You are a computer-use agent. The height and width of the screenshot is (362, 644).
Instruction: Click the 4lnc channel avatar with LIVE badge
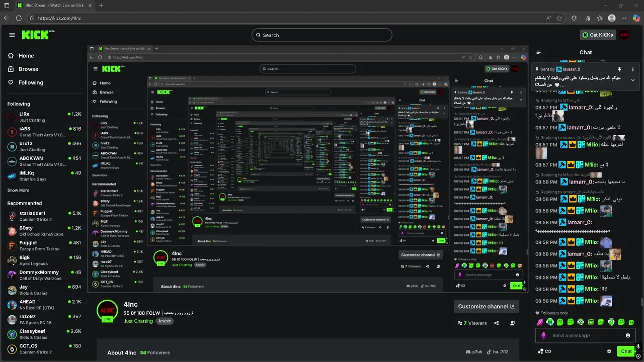coord(107,311)
